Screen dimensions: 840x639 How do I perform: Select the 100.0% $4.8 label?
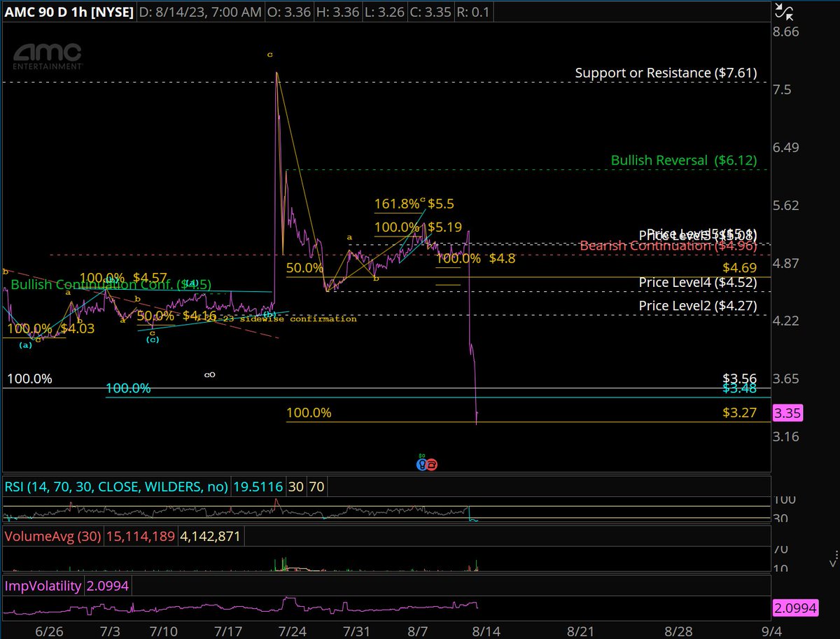coord(475,258)
